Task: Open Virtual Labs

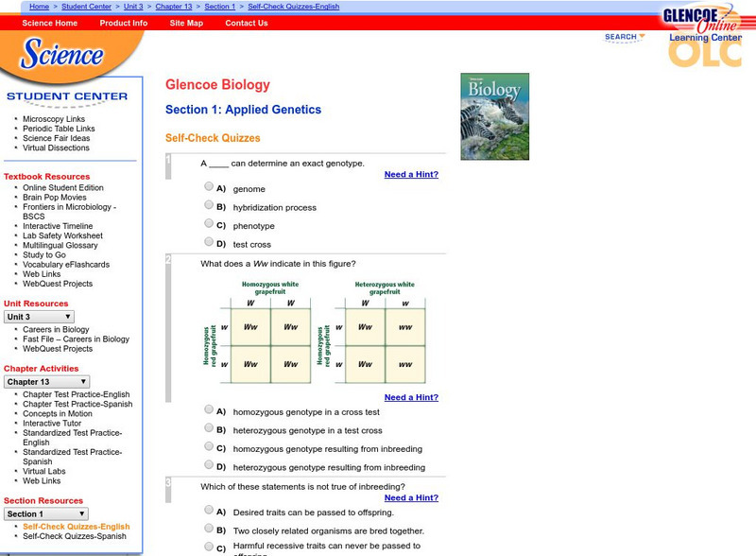Action: (43, 471)
